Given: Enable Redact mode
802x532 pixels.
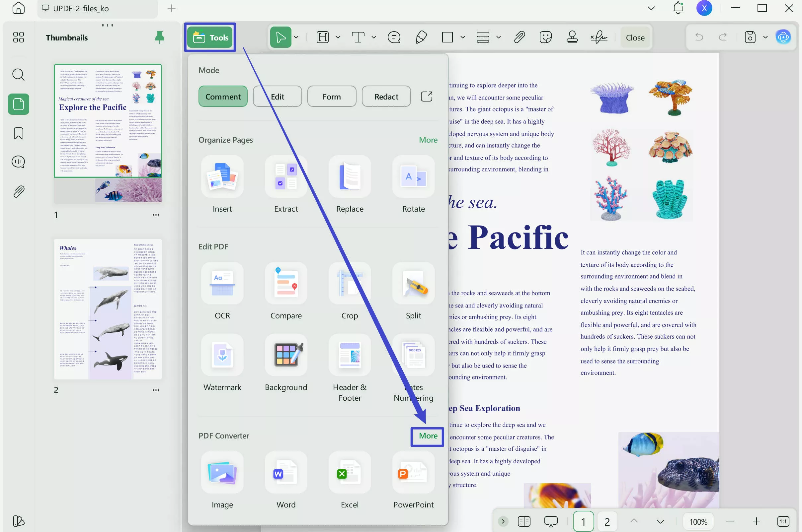Looking at the screenshot, I should (386, 97).
